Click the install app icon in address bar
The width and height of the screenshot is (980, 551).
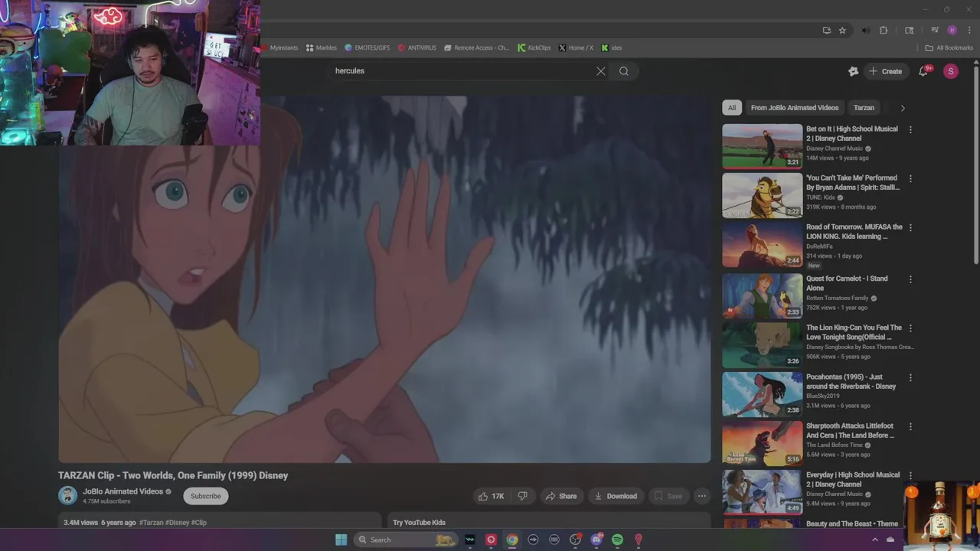click(x=827, y=31)
